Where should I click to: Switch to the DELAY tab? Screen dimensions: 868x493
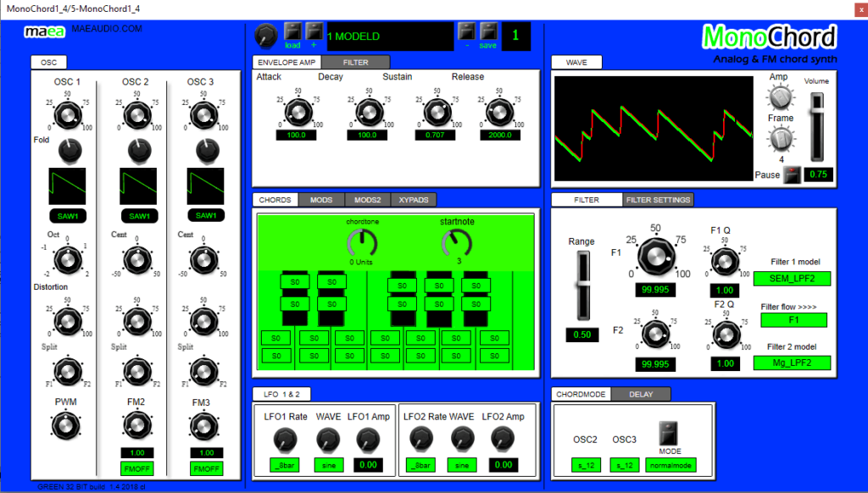(640, 394)
